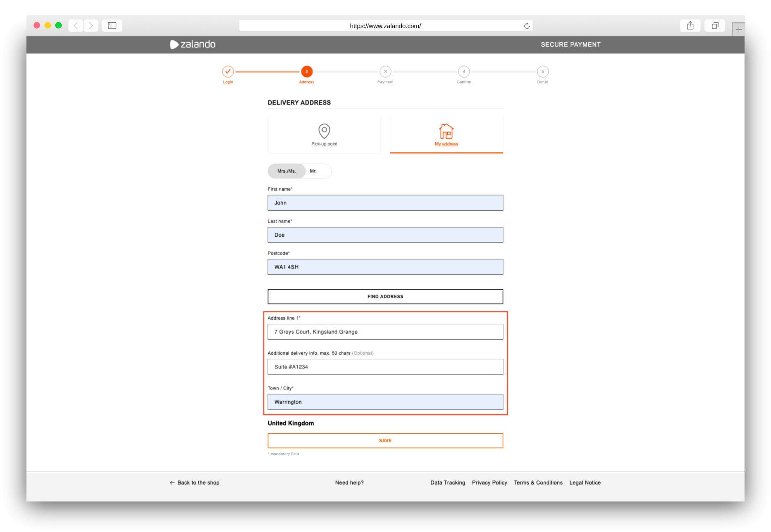The width and height of the screenshot is (771, 532).
Task: Select the My address house icon
Action: pos(446,131)
